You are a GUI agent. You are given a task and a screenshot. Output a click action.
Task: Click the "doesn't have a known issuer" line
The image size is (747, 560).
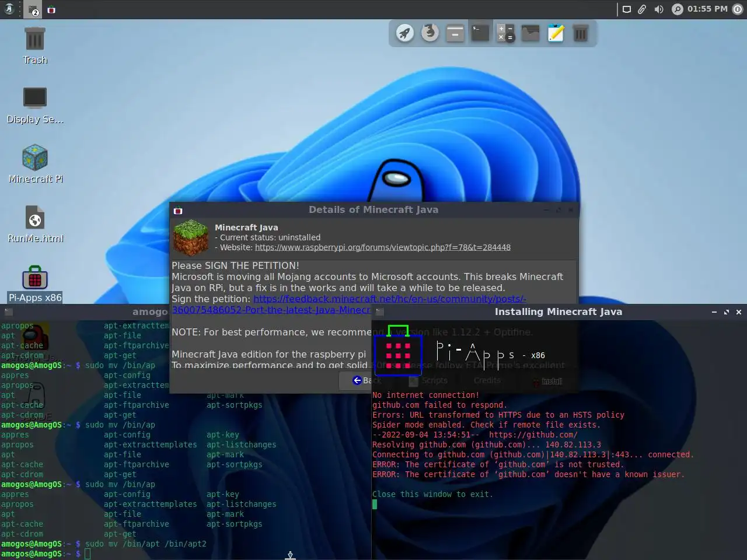528,474
